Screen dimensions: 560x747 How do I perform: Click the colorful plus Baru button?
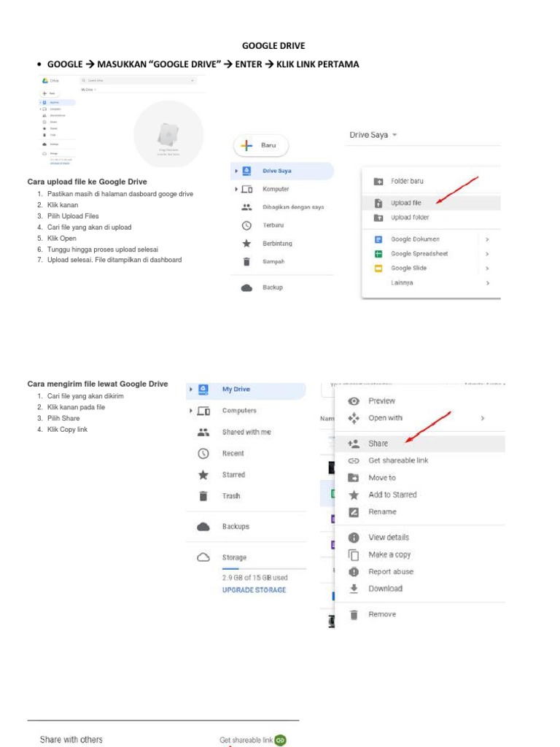tap(260, 145)
